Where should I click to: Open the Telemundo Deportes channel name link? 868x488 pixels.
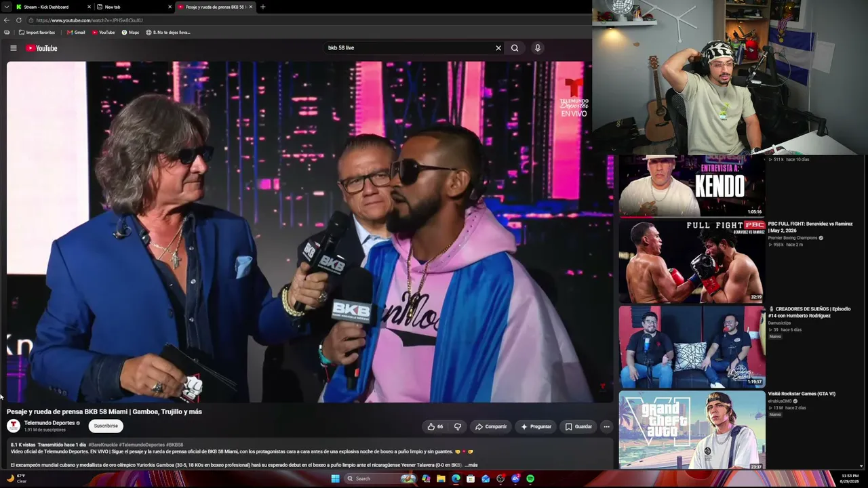click(50, 423)
